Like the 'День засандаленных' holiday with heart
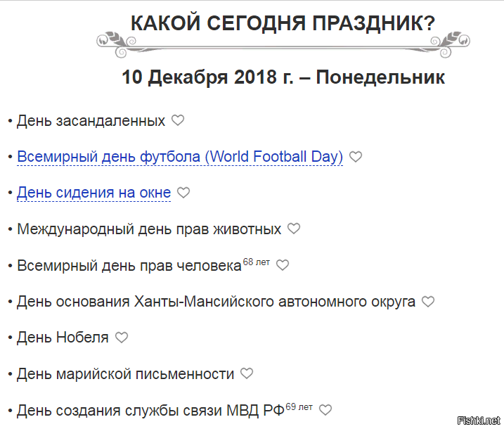504x429 pixels. tap(178, 120)
